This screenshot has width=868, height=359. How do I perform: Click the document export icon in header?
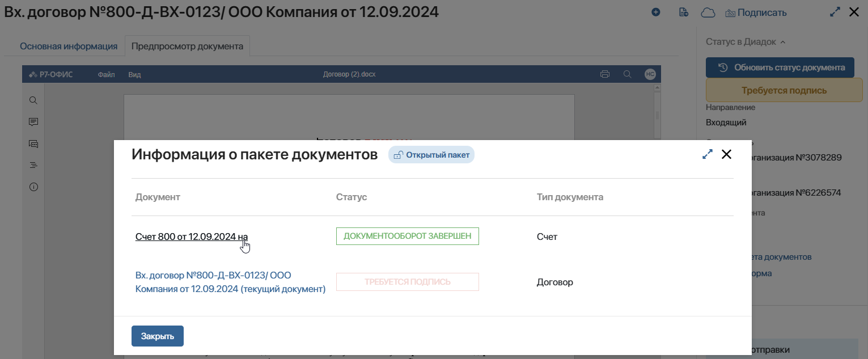coord(683,11)
